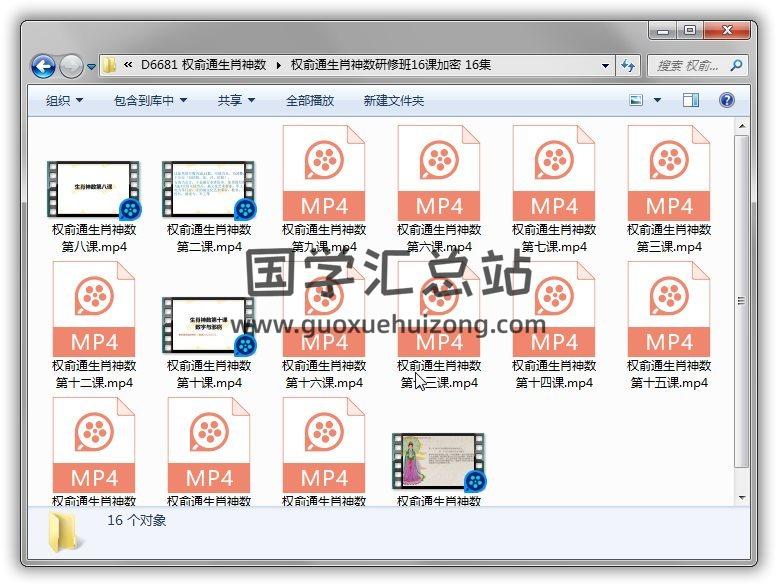Image resolution: width=778 pixels, height=587 pixels.
Task: Click the Forward navigation arrow
Action: (71, 66)
